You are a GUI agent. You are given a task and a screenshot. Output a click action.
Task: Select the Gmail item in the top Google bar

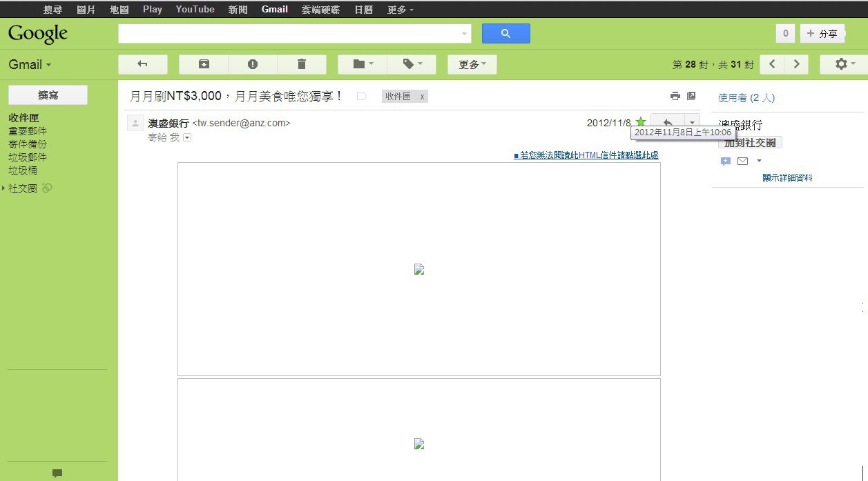(275, 10)
